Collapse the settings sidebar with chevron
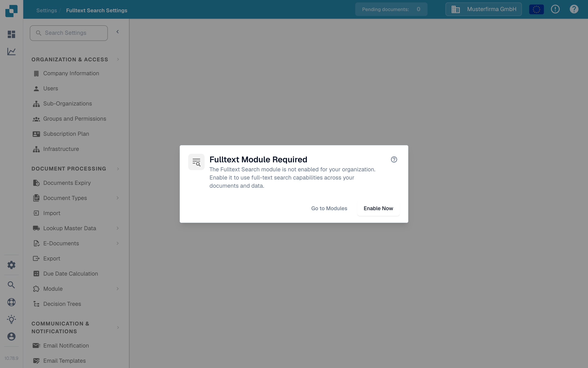The width and height of the screenshot is (588, 368). (x=118, y=32)
